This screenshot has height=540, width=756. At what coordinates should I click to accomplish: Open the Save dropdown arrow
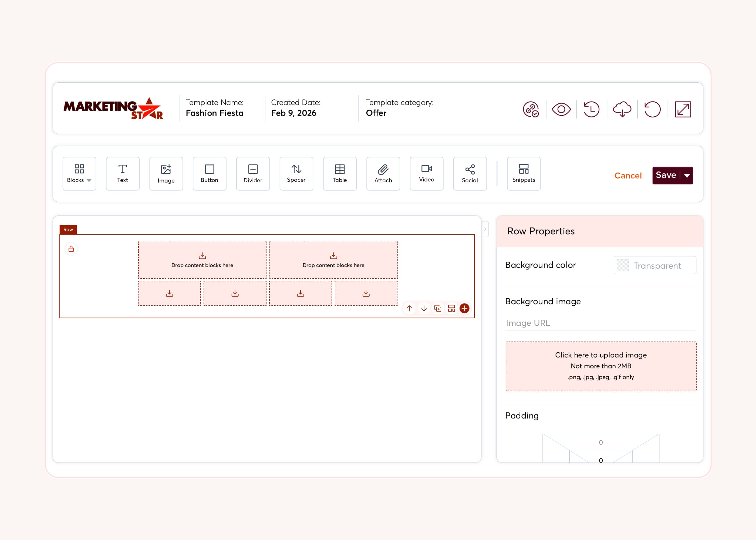pyautogui.click(x=687, y=175)
